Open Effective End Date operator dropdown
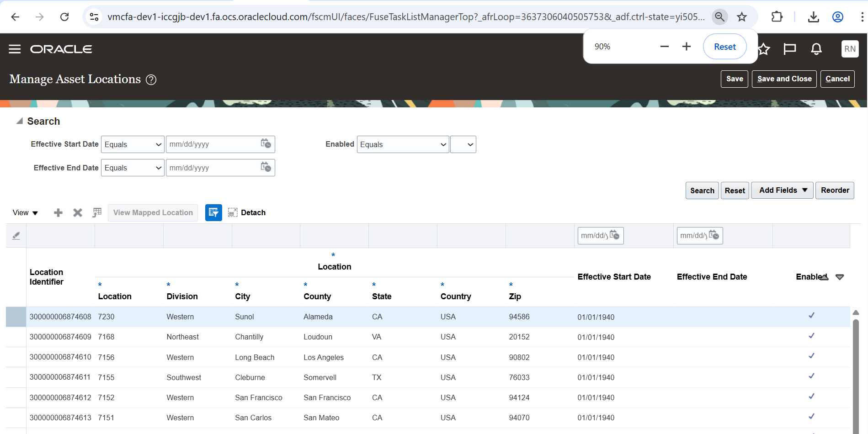 (133, 168)
